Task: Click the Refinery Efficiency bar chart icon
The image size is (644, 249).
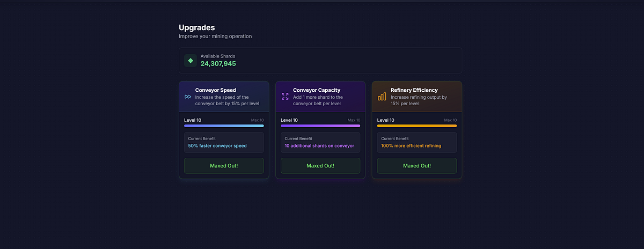Action: tap(382, 97)
